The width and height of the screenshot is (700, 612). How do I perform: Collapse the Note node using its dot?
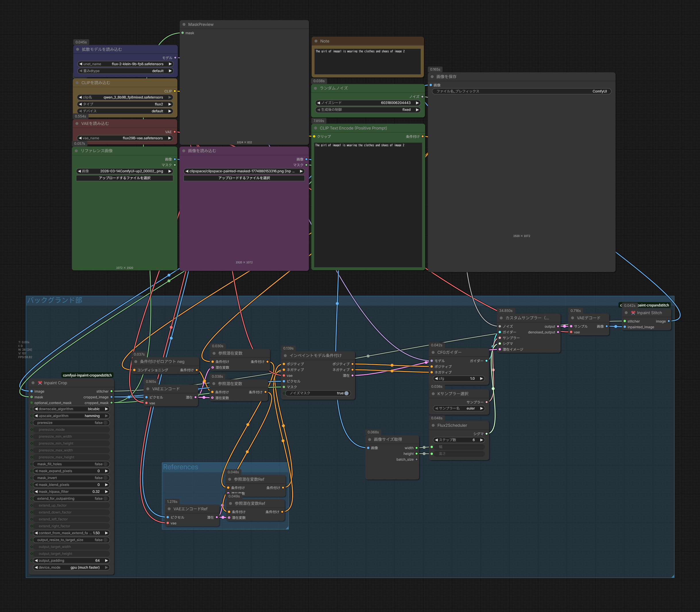(x=316, y=41)
